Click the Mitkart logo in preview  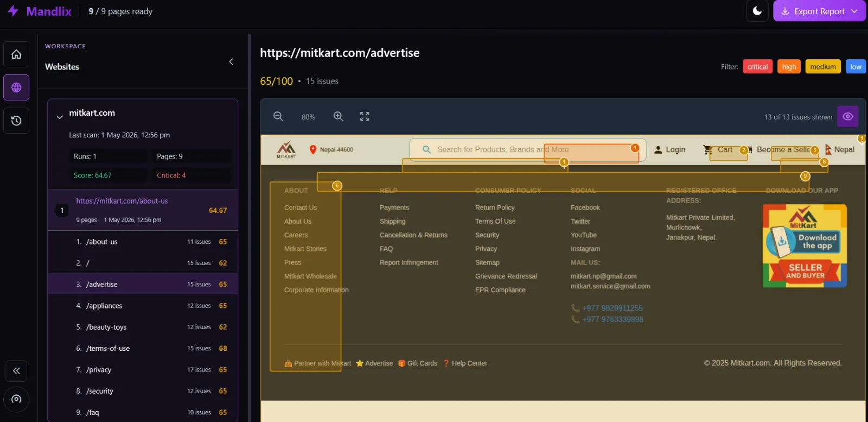click(x=286, y=149)
